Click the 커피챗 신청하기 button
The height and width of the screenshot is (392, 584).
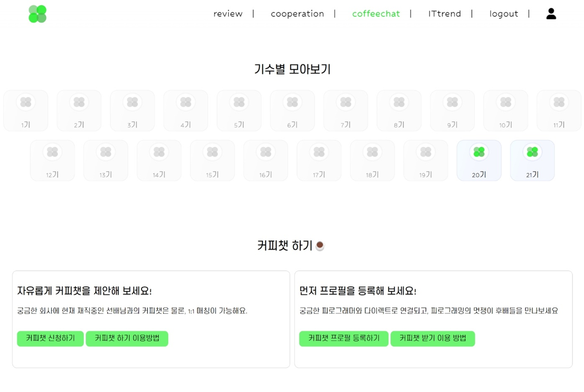click(50, 339)
